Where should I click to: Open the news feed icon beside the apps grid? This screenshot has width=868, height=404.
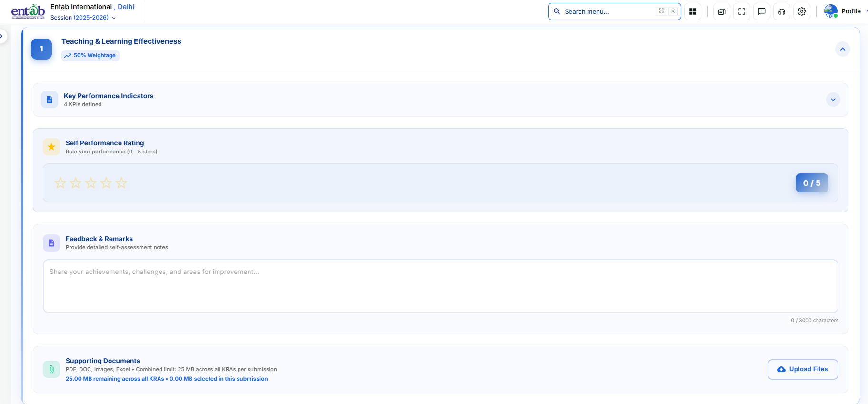tap(722, 11)
